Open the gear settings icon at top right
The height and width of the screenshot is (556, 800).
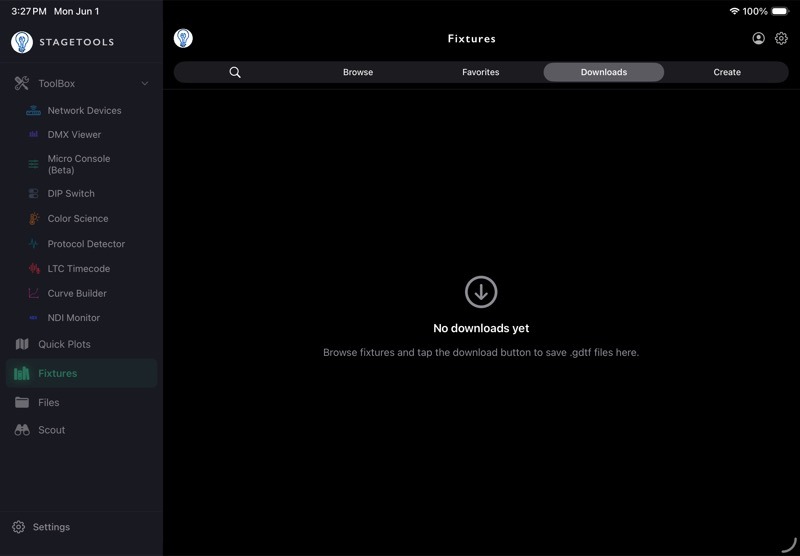[781, 38]
